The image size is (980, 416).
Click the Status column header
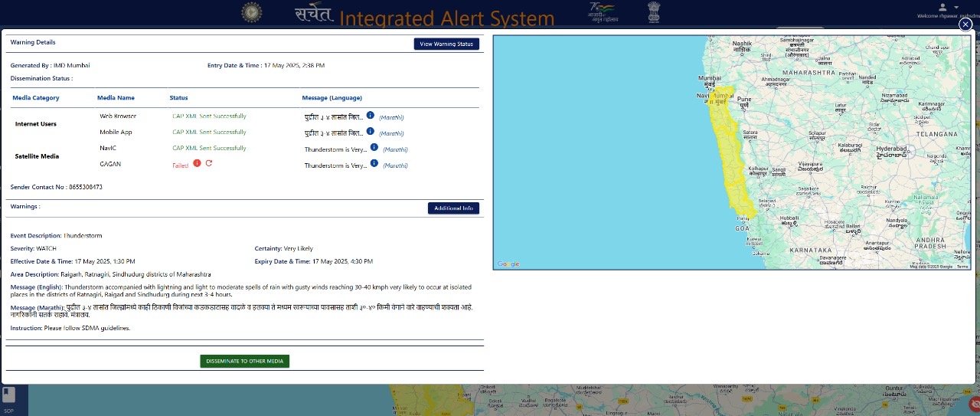[178, 98]
